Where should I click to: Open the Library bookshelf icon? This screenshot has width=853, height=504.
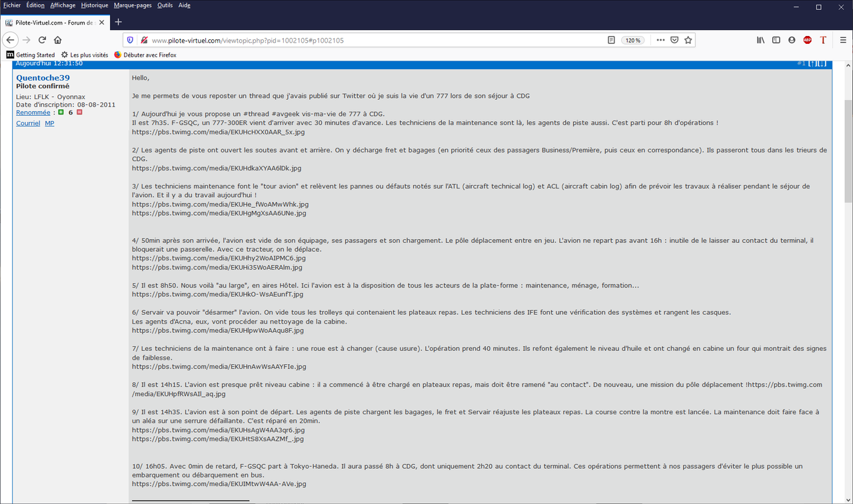[760, 40]
